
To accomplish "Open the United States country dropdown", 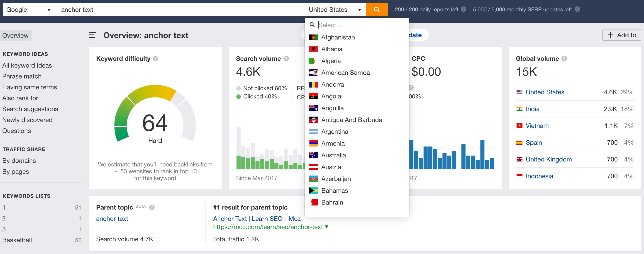I will click(335, 10).
